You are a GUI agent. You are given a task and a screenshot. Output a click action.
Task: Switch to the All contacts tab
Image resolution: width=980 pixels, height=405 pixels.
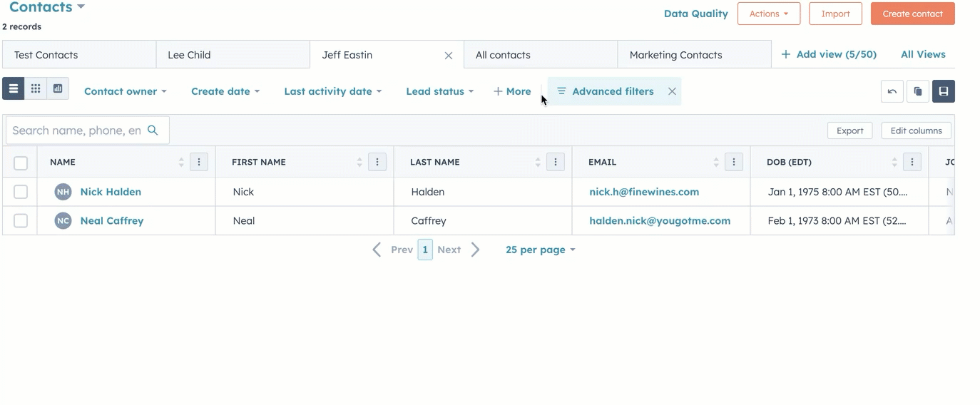(503, 55)
